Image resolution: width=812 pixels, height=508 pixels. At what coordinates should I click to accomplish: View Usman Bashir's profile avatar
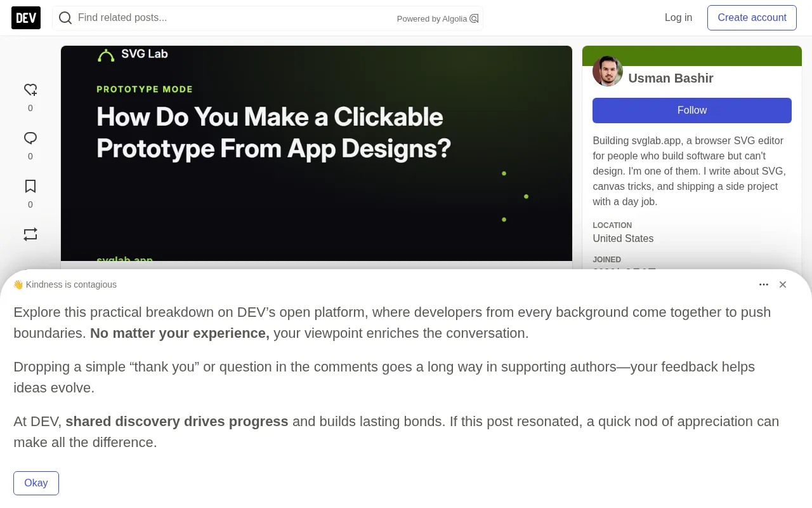(608, 71)
